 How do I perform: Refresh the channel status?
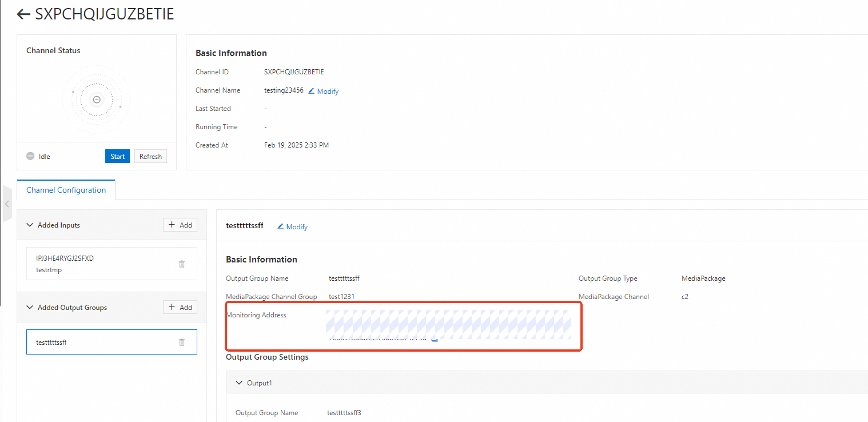150,156
